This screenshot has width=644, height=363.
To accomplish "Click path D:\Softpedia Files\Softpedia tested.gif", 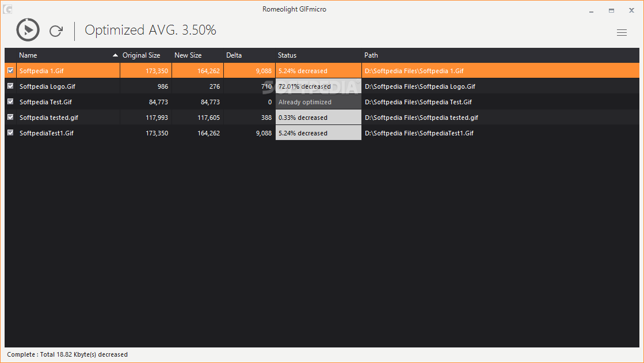I will point(421,118).
